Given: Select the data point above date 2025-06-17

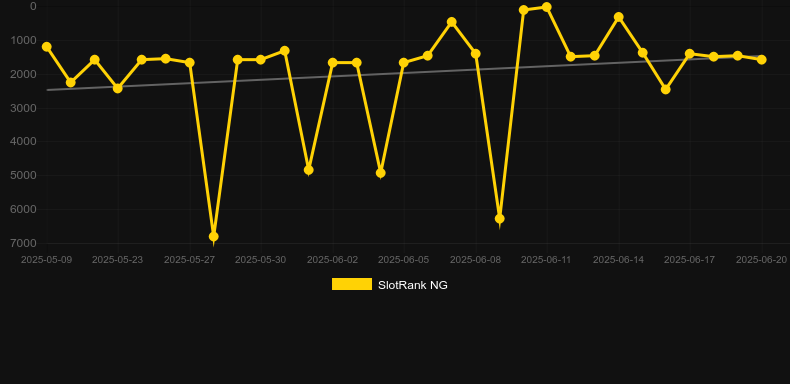Looking at the screenshot, I should tap(690, 53).
